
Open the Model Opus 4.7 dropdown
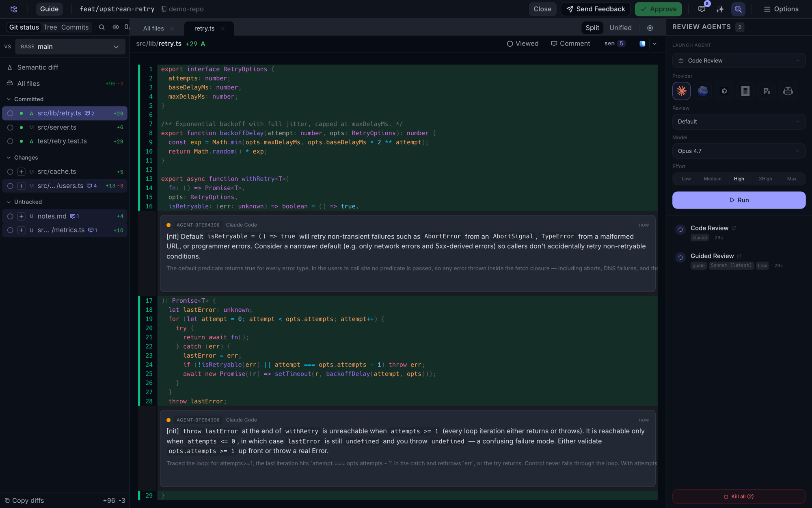pyautogui.click(x=739, y=151)
